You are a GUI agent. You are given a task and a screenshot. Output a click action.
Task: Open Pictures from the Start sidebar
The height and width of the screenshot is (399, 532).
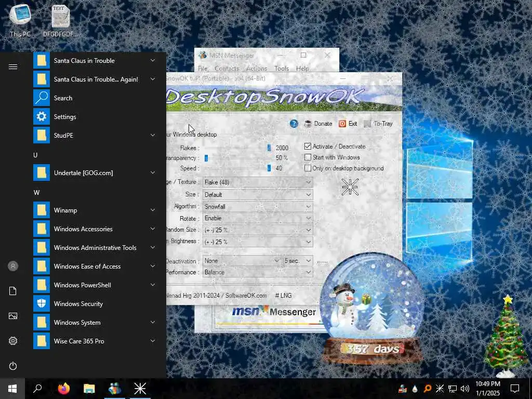click(x=13, y=316)
